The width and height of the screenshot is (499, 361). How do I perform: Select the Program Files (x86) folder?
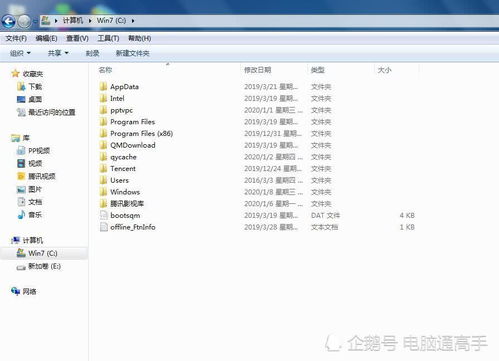coord(136,134)
